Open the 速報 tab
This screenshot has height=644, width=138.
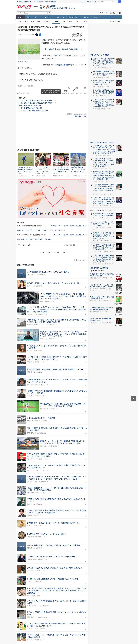pyautogui.click(x=28, y=17)
